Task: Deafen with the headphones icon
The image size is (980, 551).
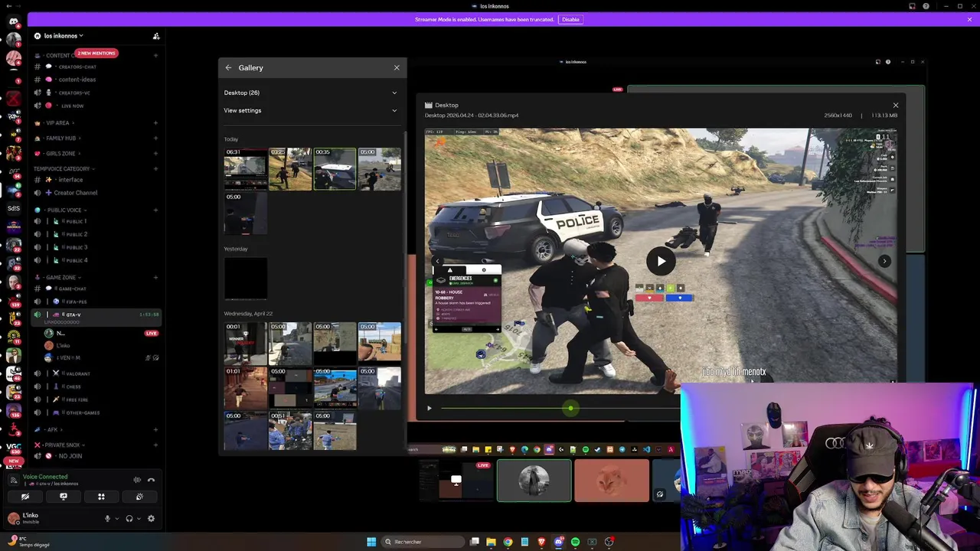Action: 129,518
